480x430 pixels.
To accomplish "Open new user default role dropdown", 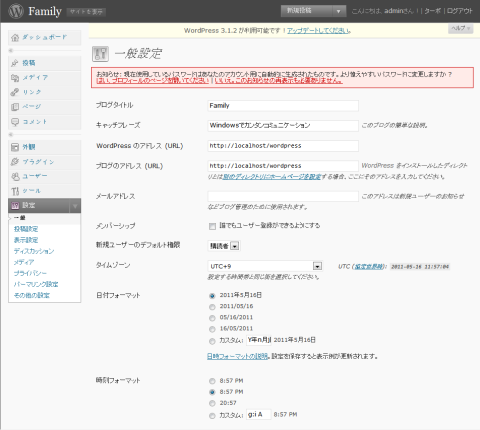I will coord(224,246).
